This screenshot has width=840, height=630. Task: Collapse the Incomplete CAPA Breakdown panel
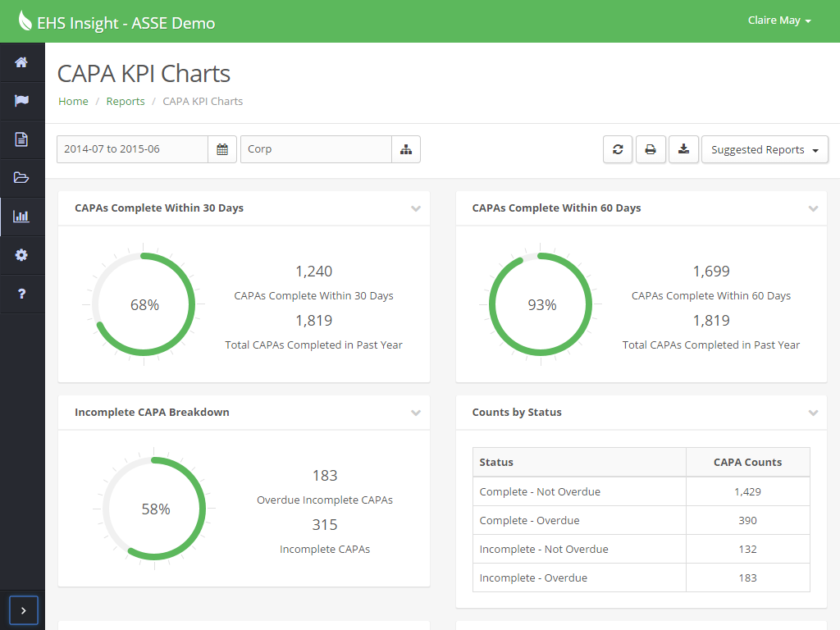tap(416, 413)
